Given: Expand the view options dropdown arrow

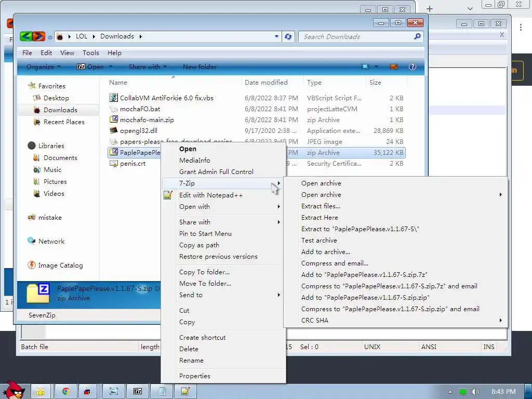Looking at the screenshot, I should (376, 67).
